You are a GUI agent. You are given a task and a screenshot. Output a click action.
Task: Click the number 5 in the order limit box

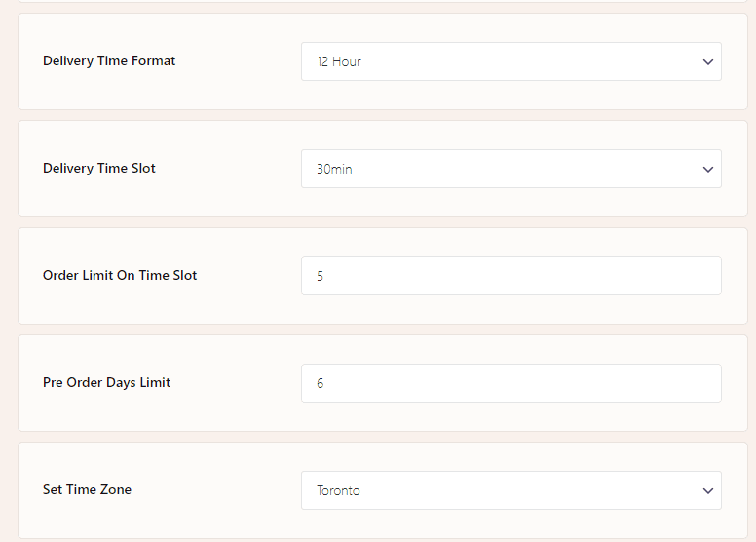(x=321, y=277)
